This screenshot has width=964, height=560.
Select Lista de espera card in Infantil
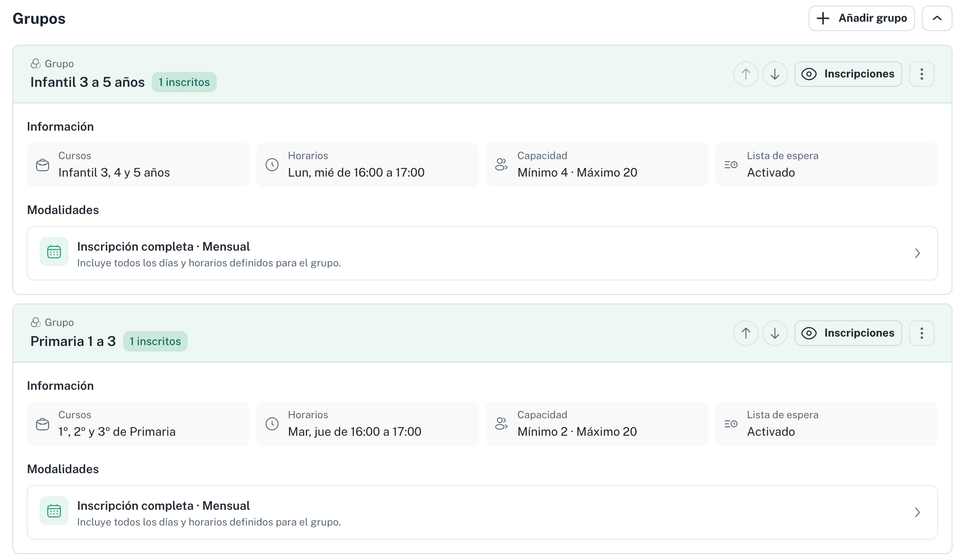(826, 165)
